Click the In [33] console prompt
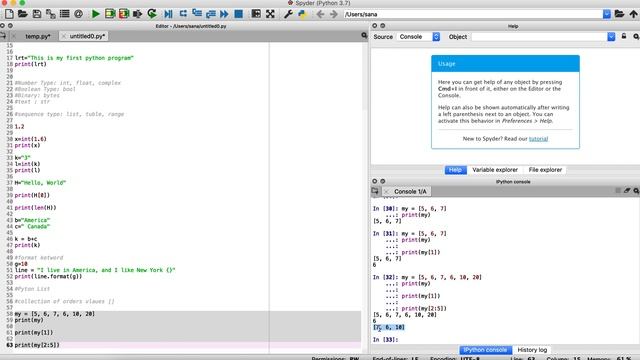The width and height of the screenshot is (640, 360). pos(385,340)
